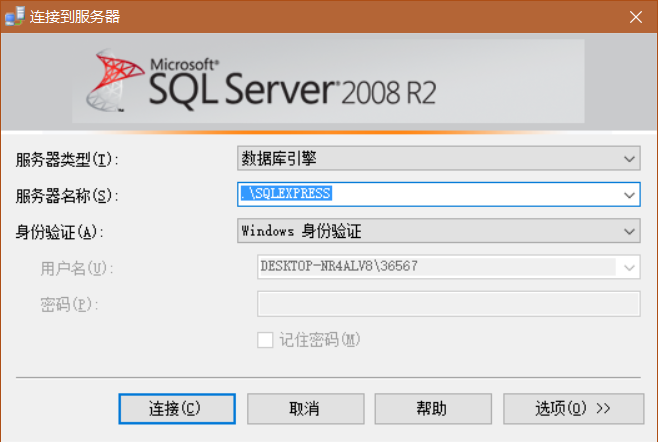Expand options with 选项(O) >> button
658x442 pixels.
click(x=574, y=408)
